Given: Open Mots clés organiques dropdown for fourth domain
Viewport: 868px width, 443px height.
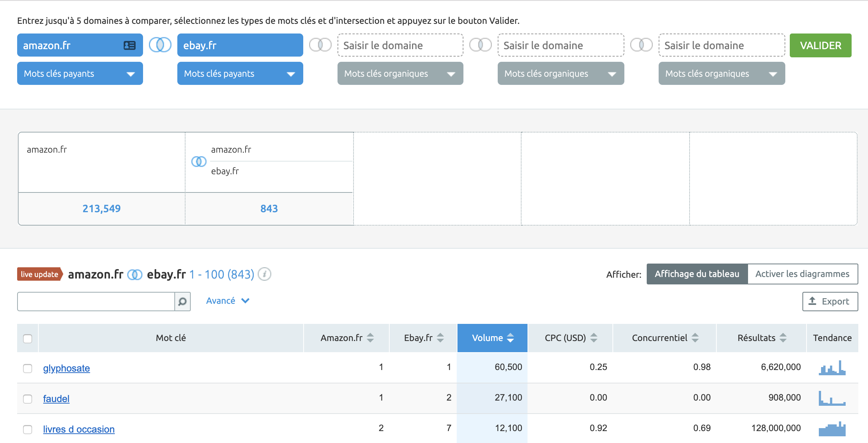Looking at the screenshot, I should [561, 73].
